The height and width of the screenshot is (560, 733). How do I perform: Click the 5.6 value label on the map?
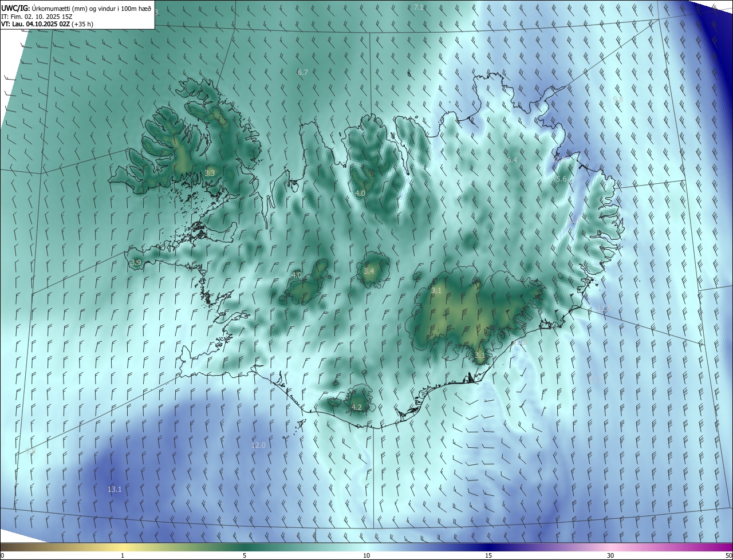561,179
